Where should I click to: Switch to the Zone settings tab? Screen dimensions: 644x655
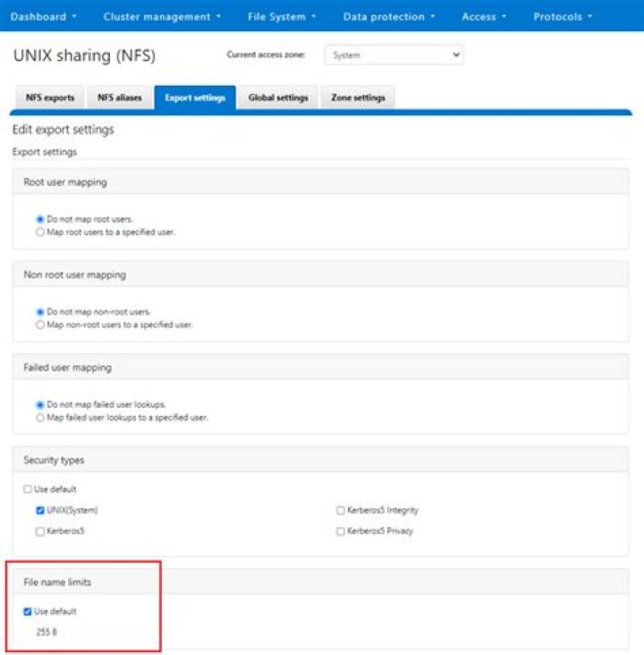coord(358,98)
